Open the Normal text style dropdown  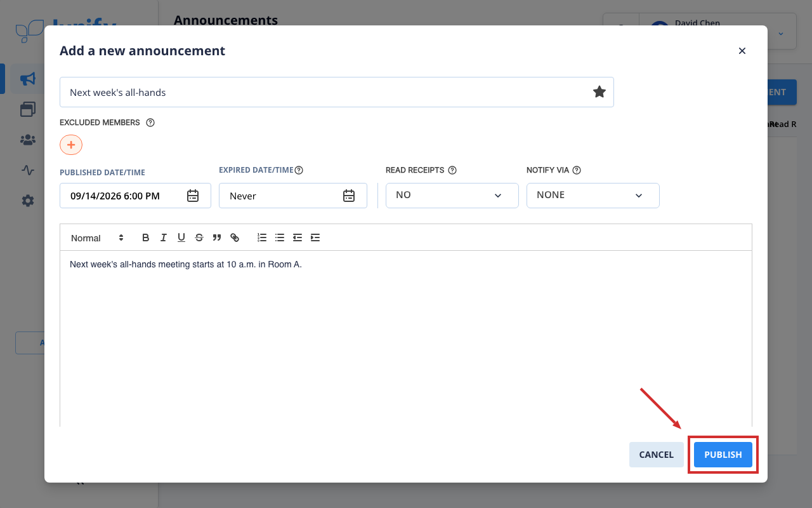click(x=97, y=237)
